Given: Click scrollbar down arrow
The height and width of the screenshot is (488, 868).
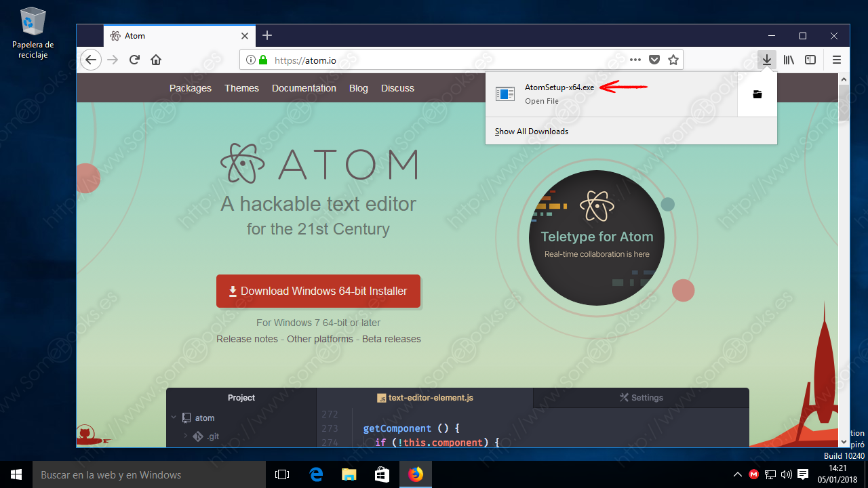Looking at the screenshot, I should pyautogui.click(x=844, y=441).
